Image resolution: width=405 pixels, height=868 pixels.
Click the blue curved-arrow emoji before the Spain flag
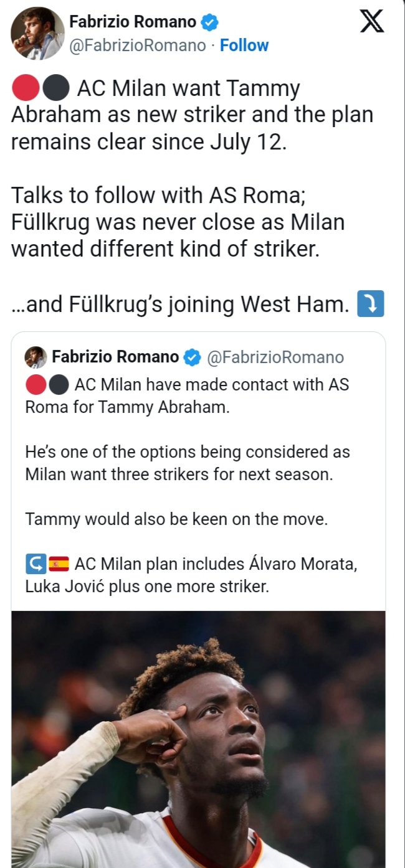coord(36,564)
